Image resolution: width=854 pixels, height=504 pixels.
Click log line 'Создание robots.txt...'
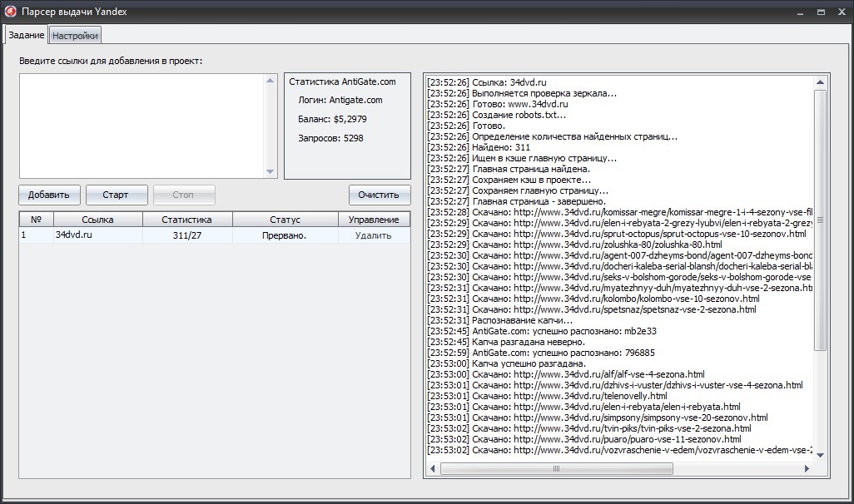pos(497,115)
